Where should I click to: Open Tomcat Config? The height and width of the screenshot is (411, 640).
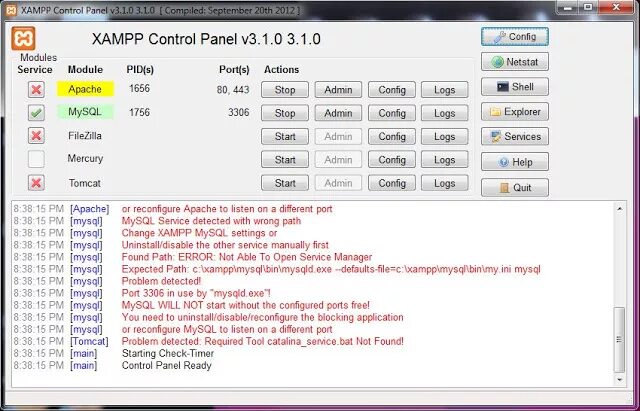click(x=392, y=183)
